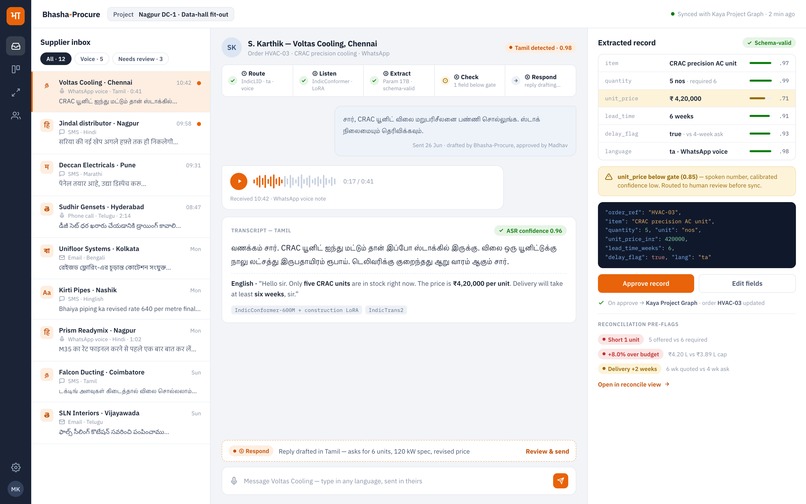
Task: Play the voice note audio
Action: tap(239, 181)
